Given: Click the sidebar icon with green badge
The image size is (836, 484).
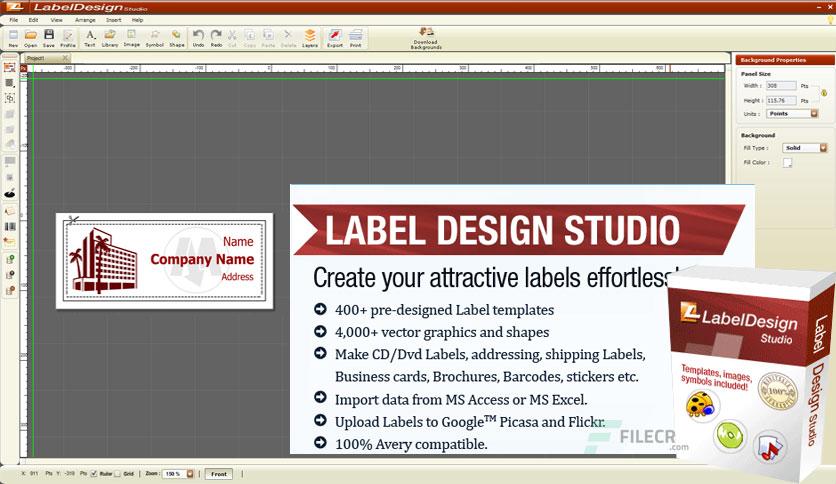Looking at the screenshot, I should (x=10, y=260).
